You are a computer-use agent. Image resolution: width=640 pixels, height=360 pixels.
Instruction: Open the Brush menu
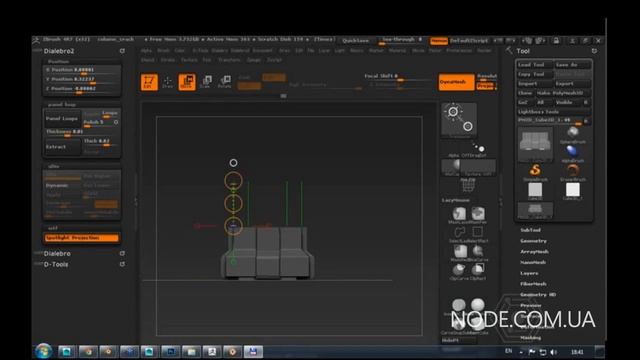coord(163,51)
